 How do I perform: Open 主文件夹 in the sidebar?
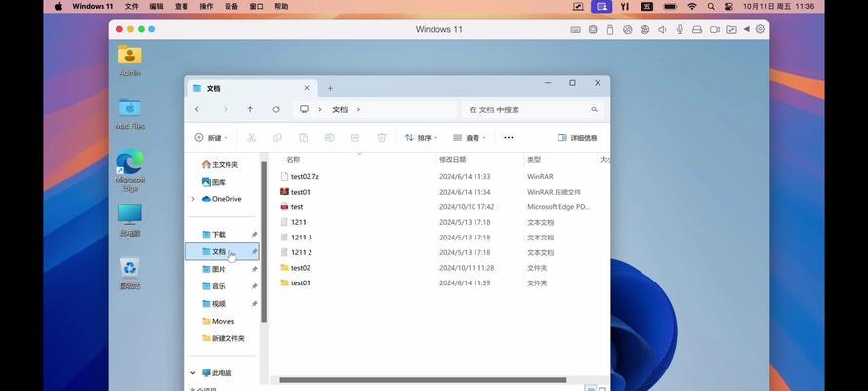coord(220,164)
